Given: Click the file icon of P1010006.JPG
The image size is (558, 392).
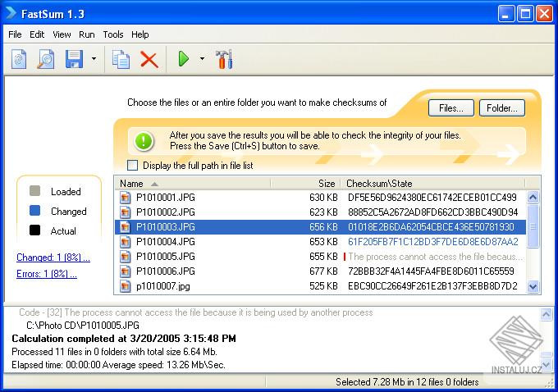Looking at the screenshot, I should coord(125,271).
